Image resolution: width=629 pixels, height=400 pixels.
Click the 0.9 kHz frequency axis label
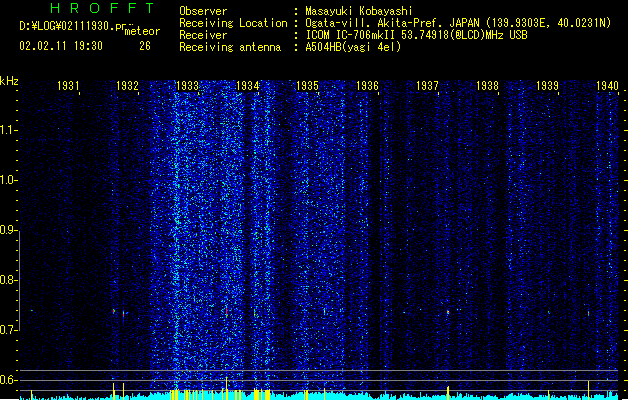[8, 230]
